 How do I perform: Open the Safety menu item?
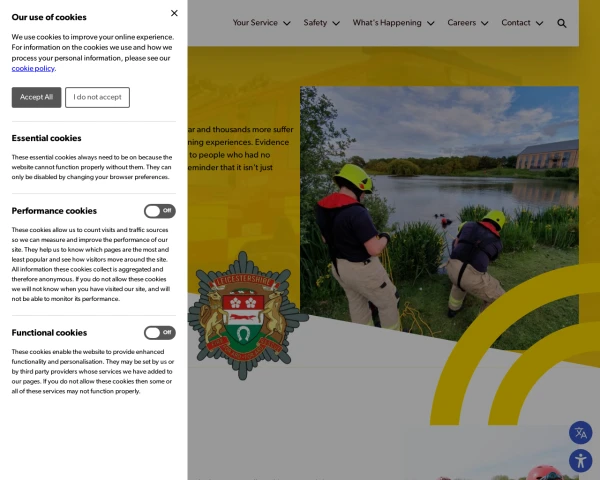315,23
